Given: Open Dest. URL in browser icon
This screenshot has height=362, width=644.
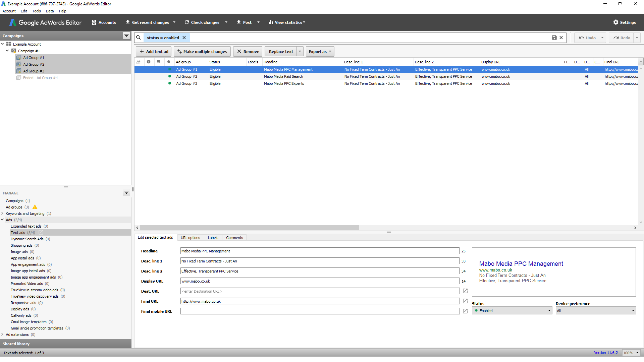Looking at the screenshot, I should click(x=465, y=291).
